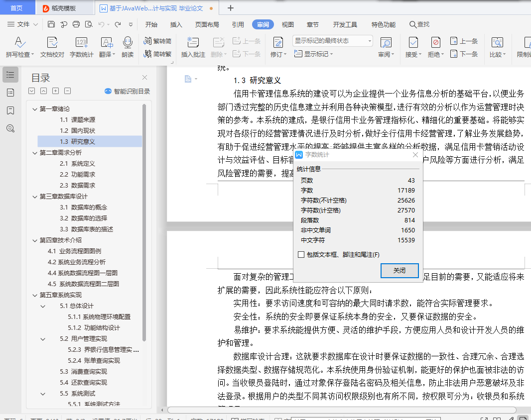Screen dimensions: 531x420
Task: Open the compare documents tool
Action: 497,47
